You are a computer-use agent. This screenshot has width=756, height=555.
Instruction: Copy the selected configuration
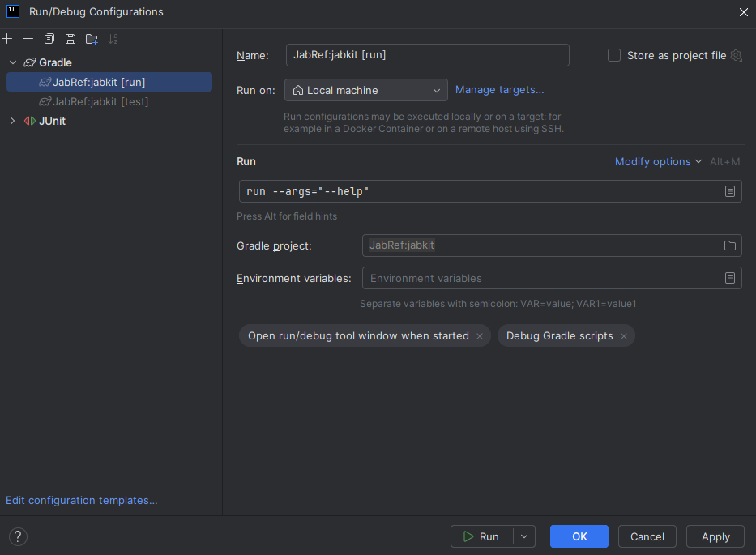click(x=49, y=39)
